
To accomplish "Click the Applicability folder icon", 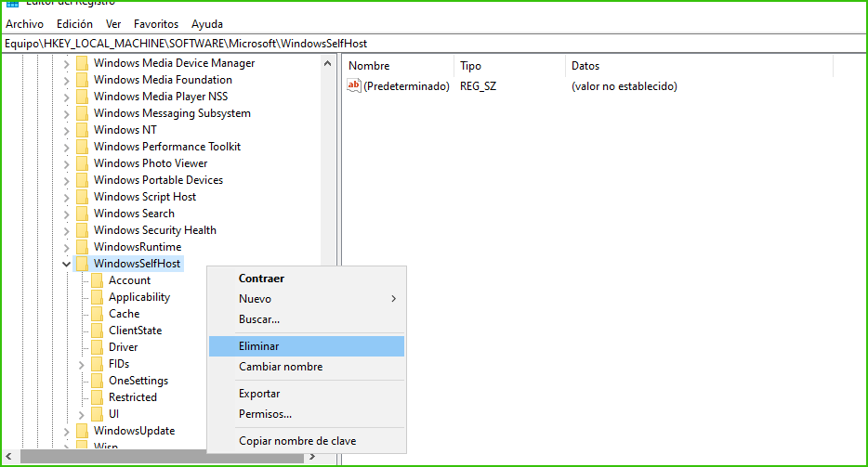I will point(97,297).
